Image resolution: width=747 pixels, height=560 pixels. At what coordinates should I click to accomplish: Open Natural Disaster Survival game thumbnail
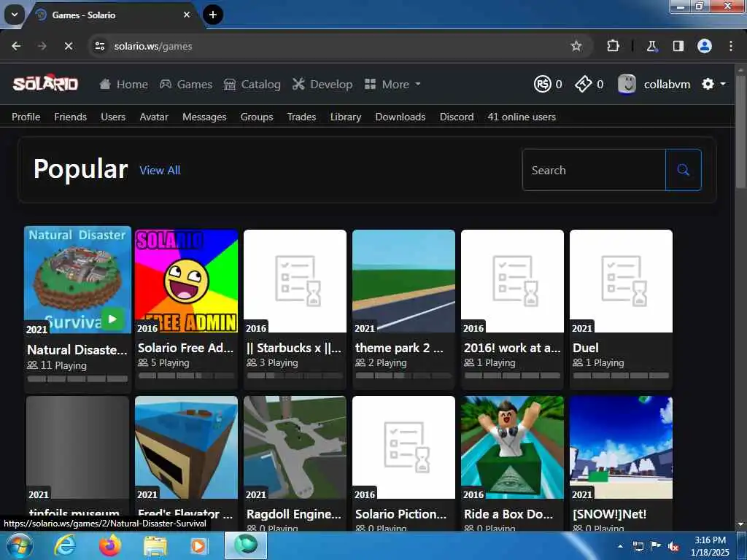click(x=77, y=279)
